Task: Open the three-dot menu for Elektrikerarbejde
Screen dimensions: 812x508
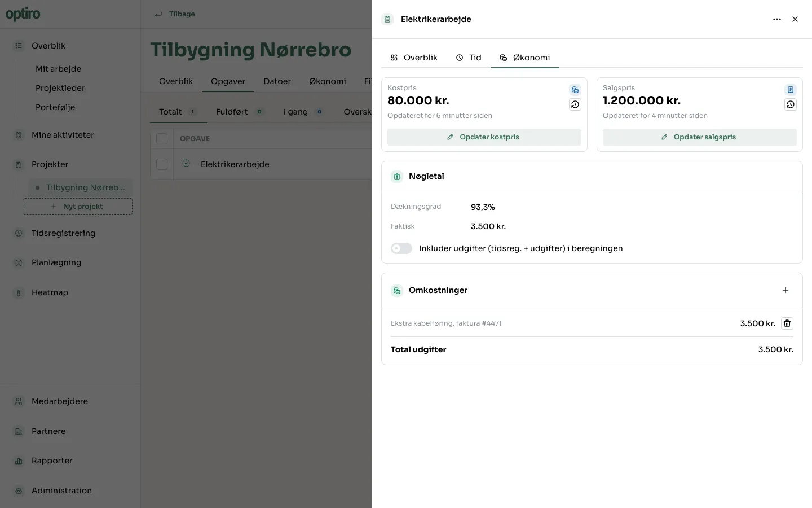Action: pos(777,19)
